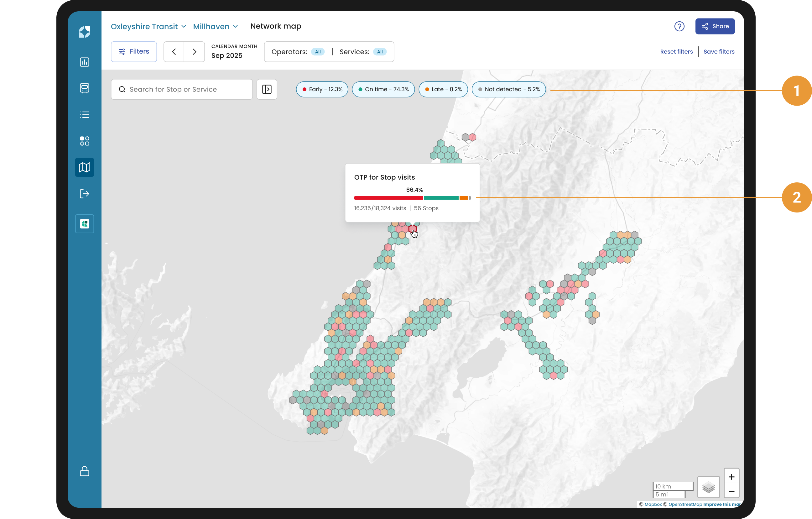Click the Reset filters link
Viewport: 812px width, 519px height.
pos(676,52)
